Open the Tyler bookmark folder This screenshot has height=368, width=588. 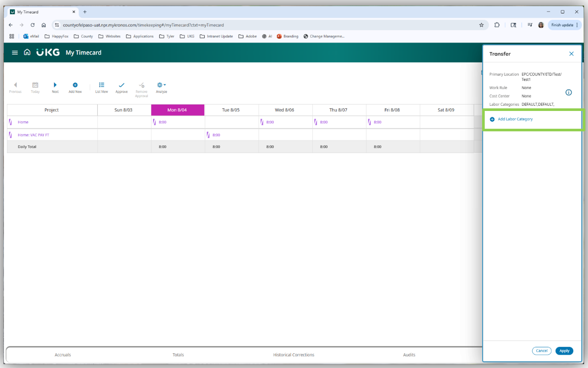(x=167, y=36)
